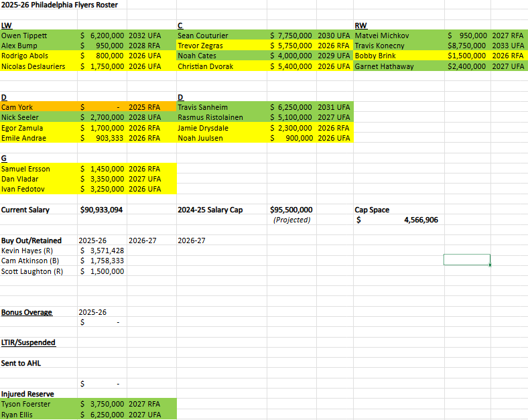Viewport: 528px width, 420px height.
Task: Select the LTIR/Suspended header cell
Action: pyautogui.click(x=39, y=342)
